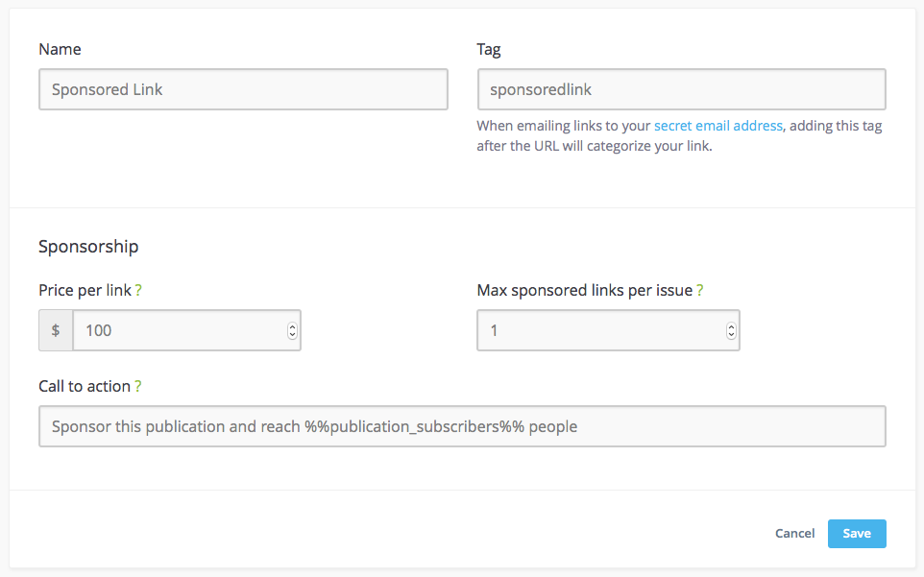Focus the Tag field containing sponsoredlink
924x577 pixels.
click(681, 89)
